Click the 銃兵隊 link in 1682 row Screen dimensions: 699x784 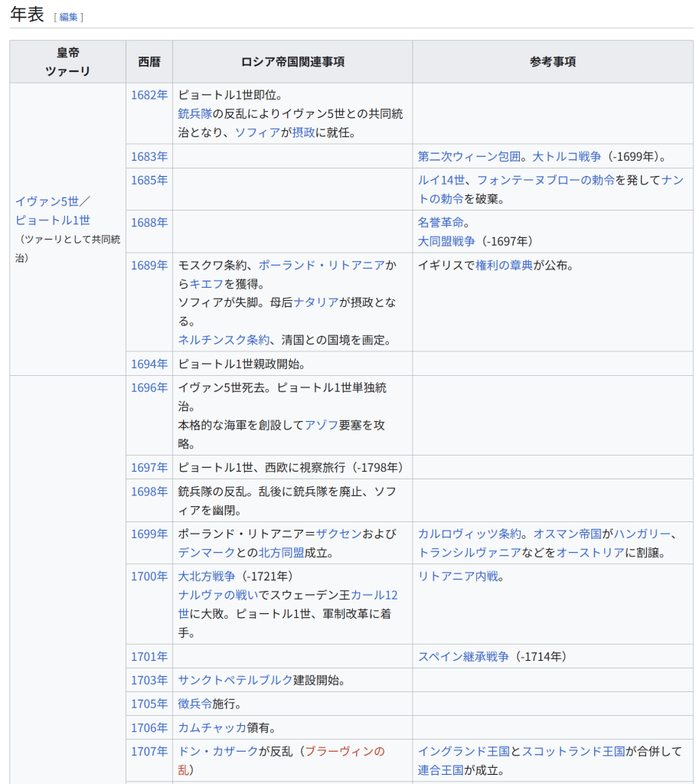[x=194, y=113]
